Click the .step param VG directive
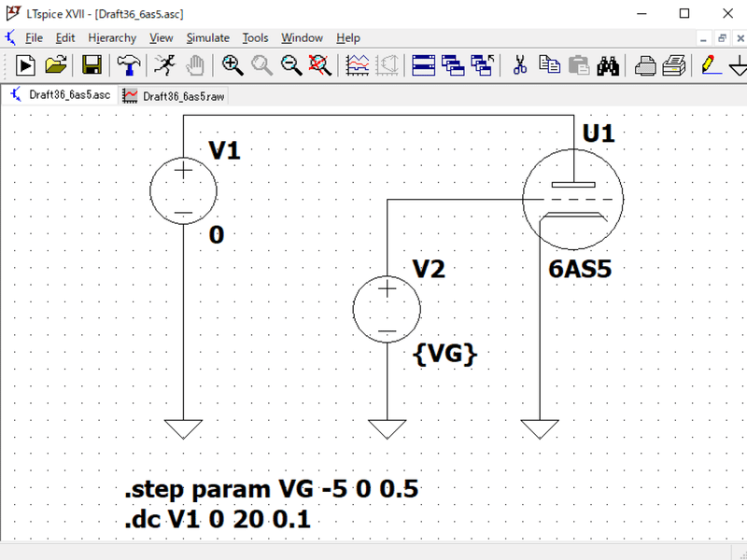 pos(272,489)
